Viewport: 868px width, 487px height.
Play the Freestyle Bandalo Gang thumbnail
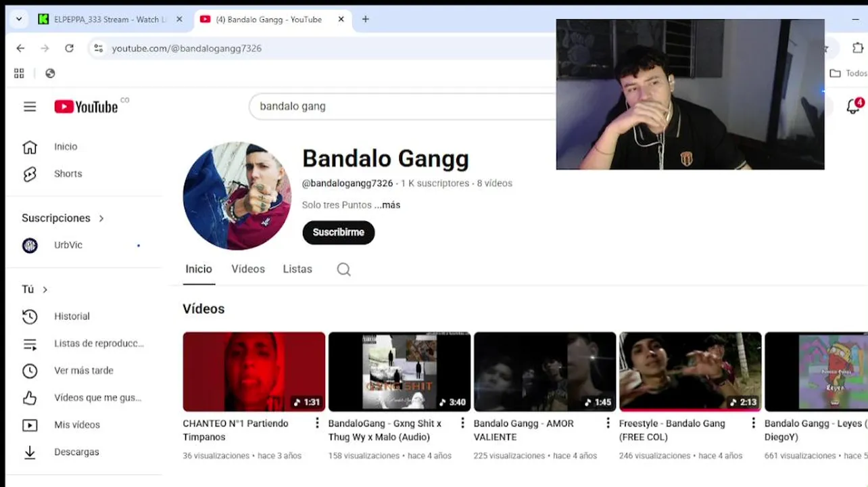[x=690, y=371]
